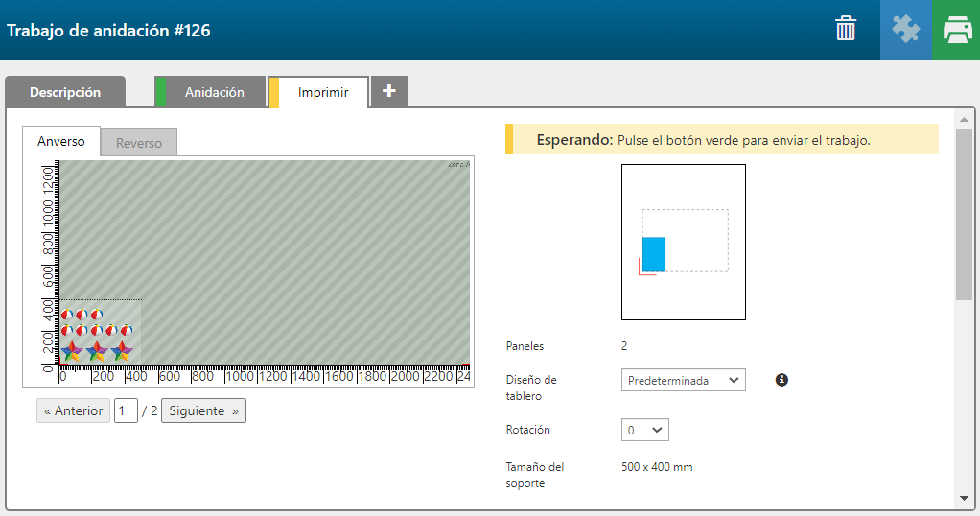This screenshot has height=516, width=980.
Task: Show the Anverso side view
Action: [61, 142]
